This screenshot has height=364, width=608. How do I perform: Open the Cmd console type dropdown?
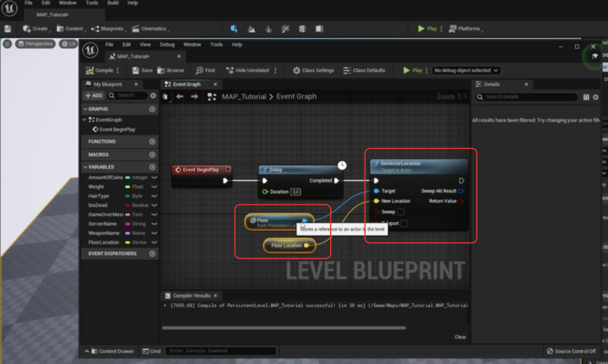151,351
